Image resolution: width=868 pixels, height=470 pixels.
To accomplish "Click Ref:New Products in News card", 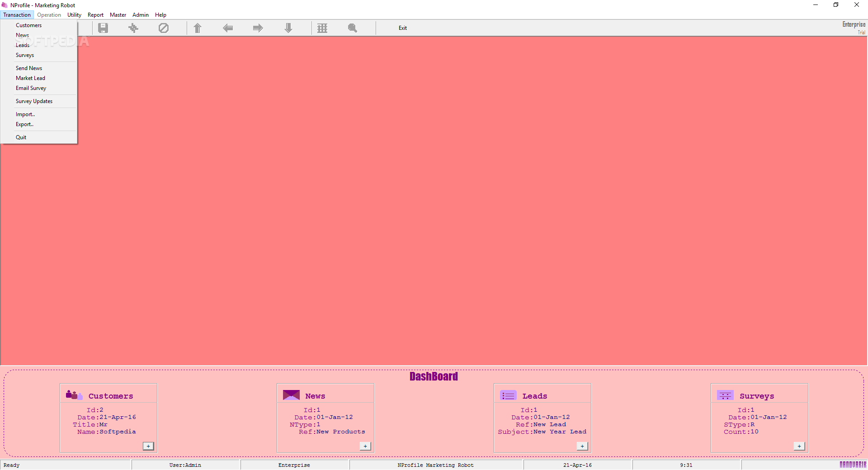I will coord(332,432).
